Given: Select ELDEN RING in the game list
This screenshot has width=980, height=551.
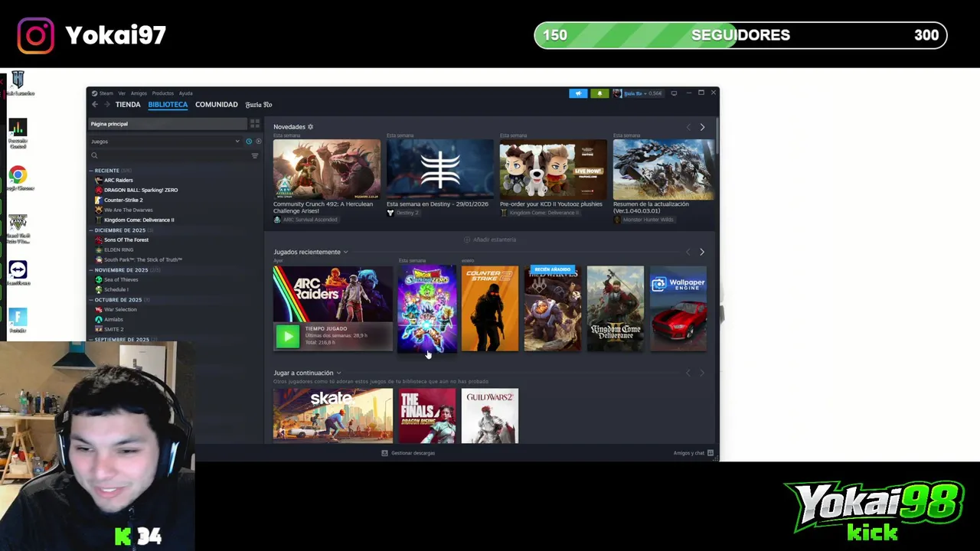Looking at the screenshot, I should (119, 250).
